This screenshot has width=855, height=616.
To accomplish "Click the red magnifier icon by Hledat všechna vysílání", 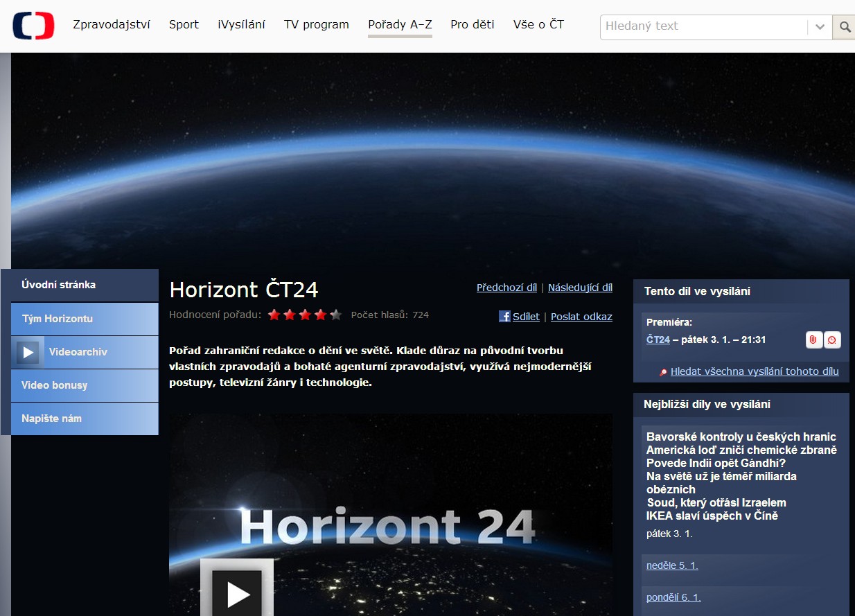I will tap(663, 372).
